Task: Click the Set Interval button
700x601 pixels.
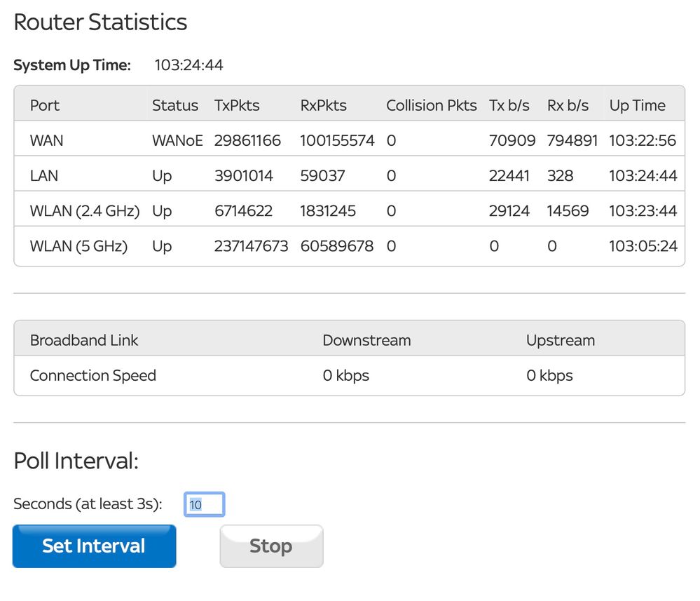Action: (x=94, y=546)
